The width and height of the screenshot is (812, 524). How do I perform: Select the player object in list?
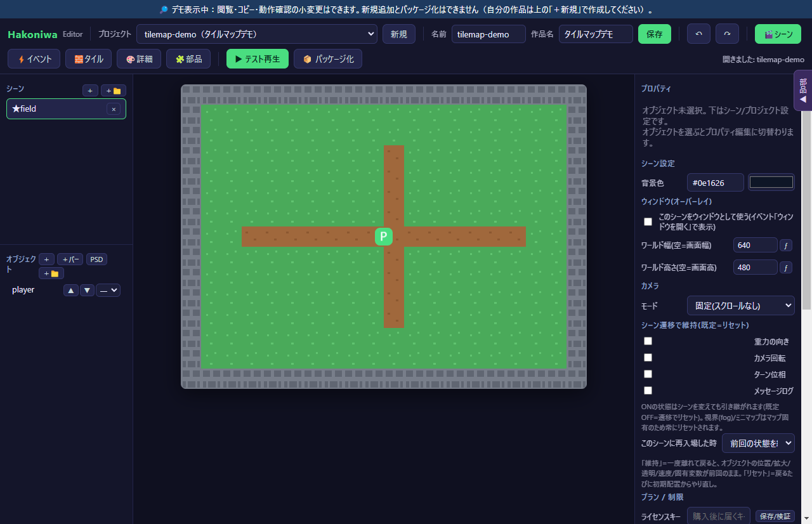point(23,290)
